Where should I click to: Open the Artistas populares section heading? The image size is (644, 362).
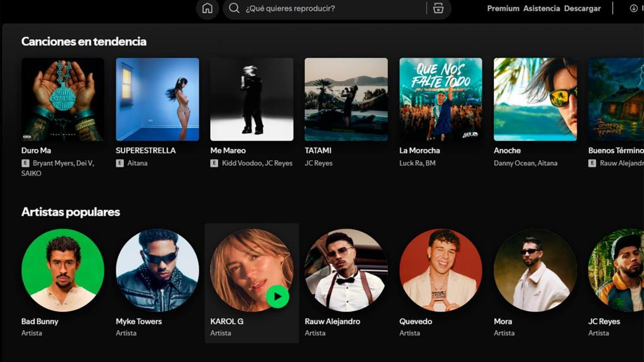tap(70, 212)
